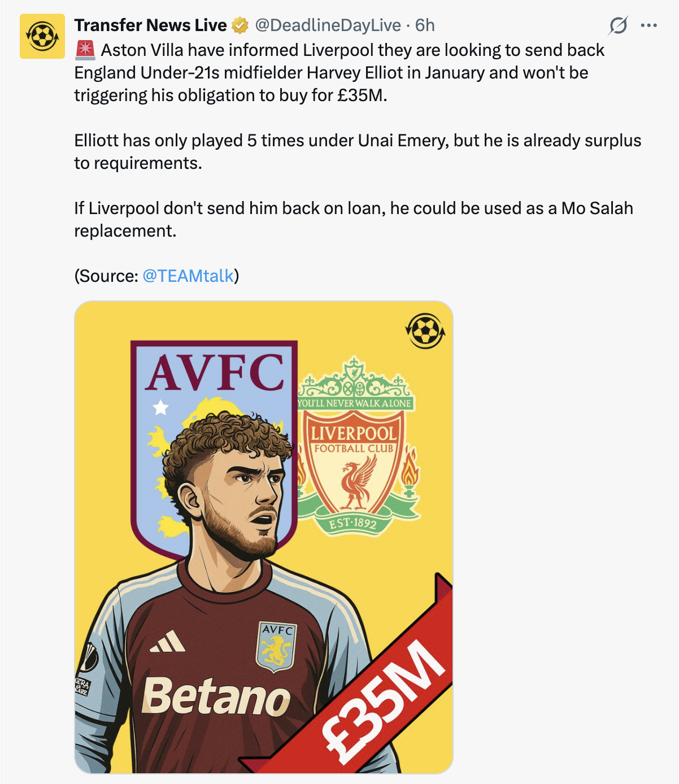Click the 6h post timestamp
This screenshot has height=784, width=679.
click(x=425, y=25)
